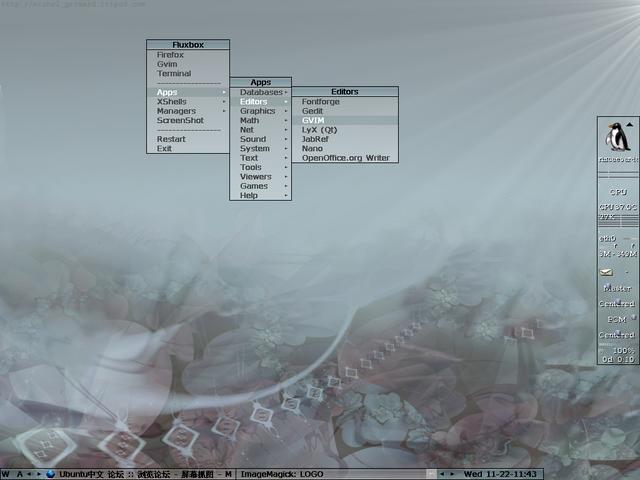This screenshot has width=640, height=480.
Task: Click the Editors submenu title bar
Action: click(345, 91)
